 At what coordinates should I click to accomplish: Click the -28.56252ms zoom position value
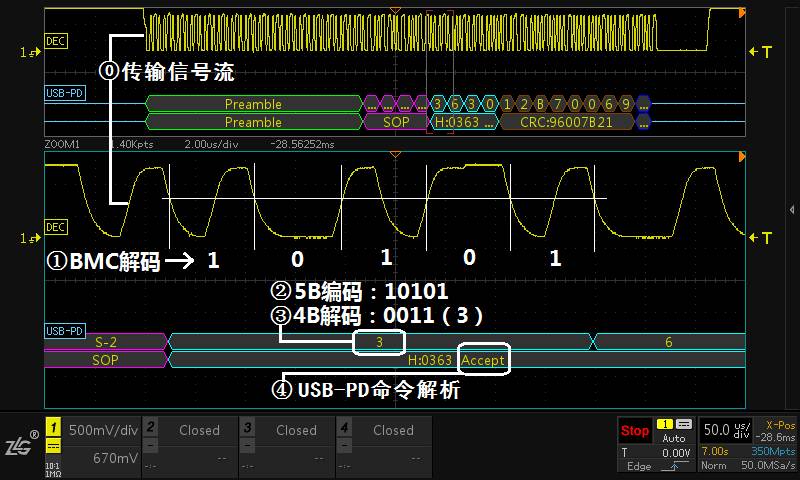[302, 144]
